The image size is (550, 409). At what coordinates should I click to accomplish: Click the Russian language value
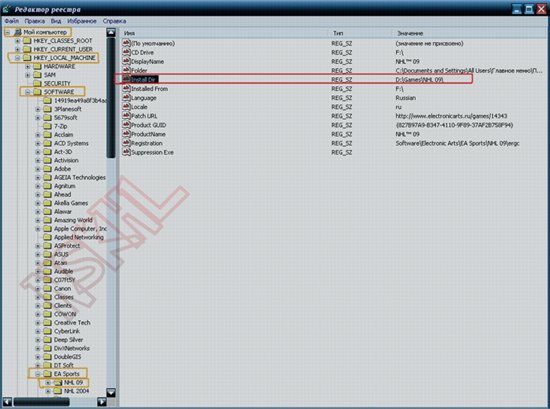pyautogui.click(x=405, y=98)
